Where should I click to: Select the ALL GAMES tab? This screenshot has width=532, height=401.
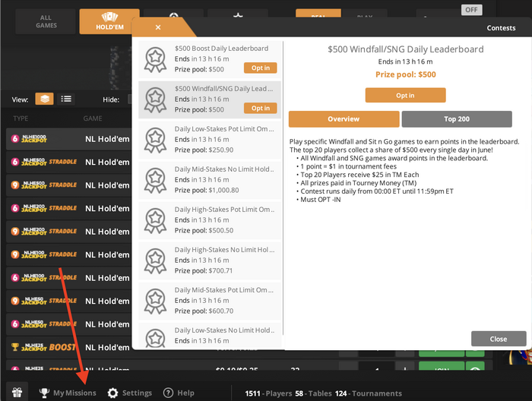[46, 22]
